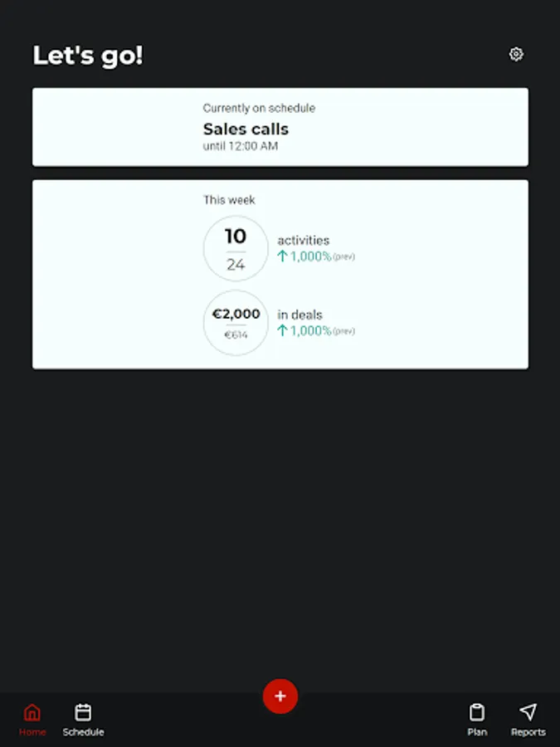The width and height of the screenshot is (560, 747).
Task: Click the Plan clipboard icon
Action: pyautogui.click(x=477, y=712)
